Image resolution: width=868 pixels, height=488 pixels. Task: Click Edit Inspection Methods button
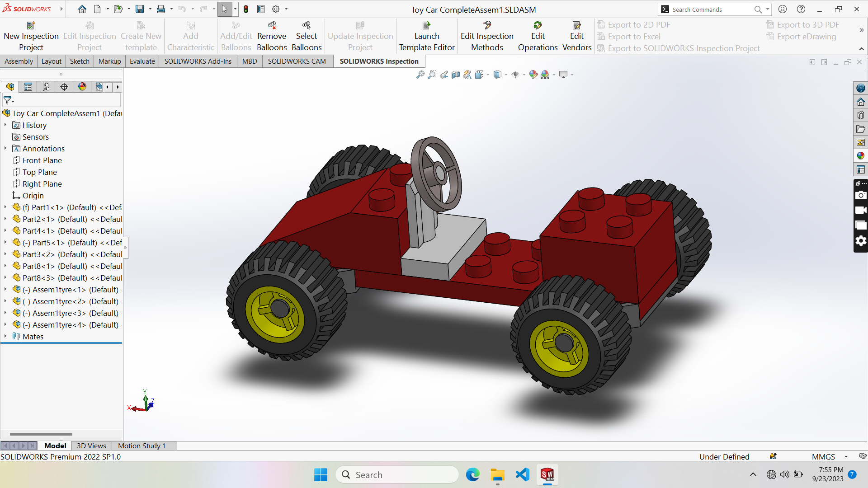point(487,37)
